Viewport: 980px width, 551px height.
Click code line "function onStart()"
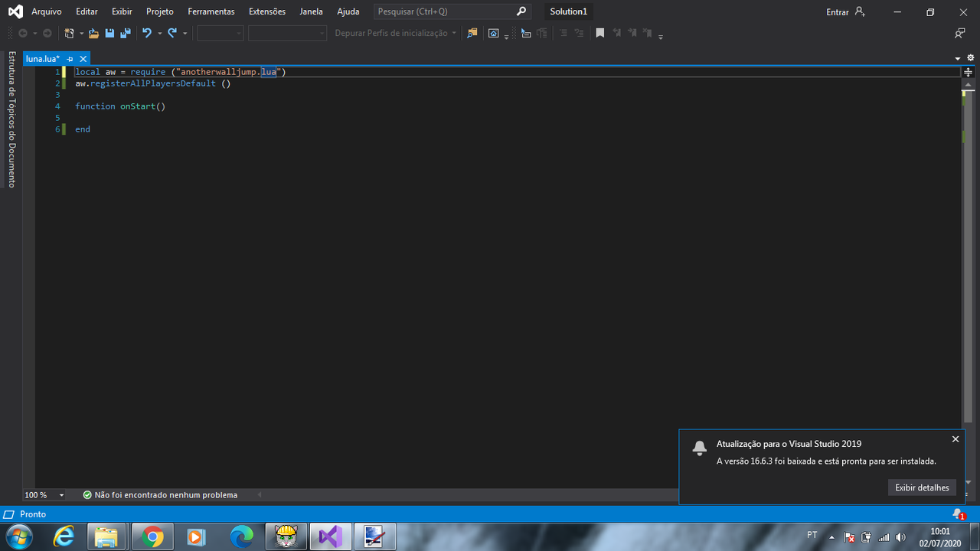[x=120, y=106]
